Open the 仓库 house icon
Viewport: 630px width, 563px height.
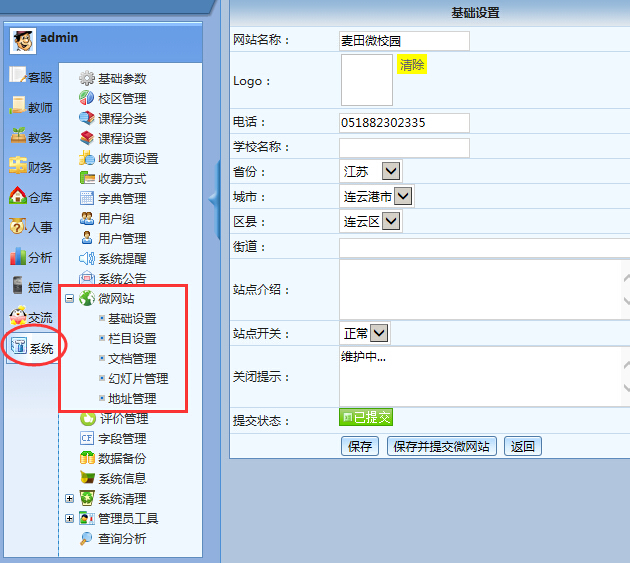(18, 196)
